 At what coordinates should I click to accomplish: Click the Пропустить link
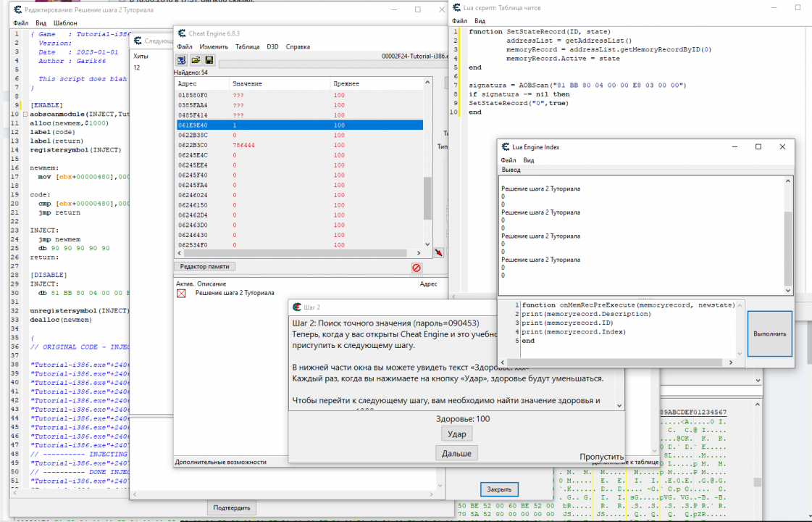tap(601, 457)
